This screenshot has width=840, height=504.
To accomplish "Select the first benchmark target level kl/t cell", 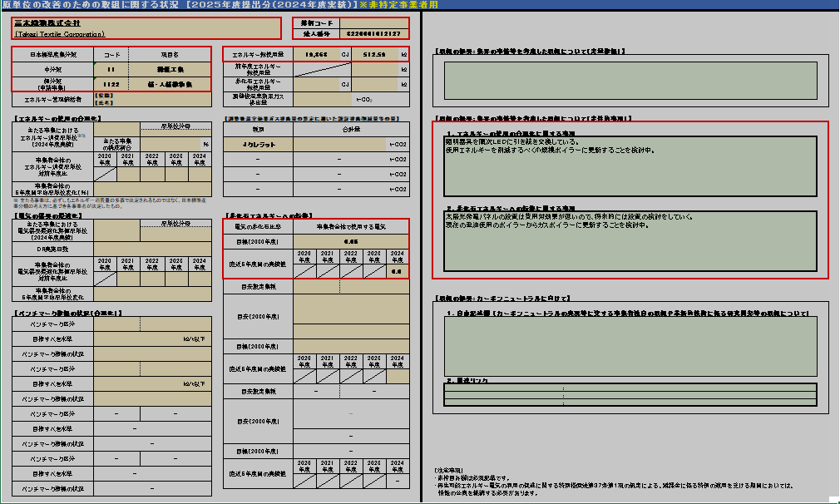I will [x=152, y=339].
